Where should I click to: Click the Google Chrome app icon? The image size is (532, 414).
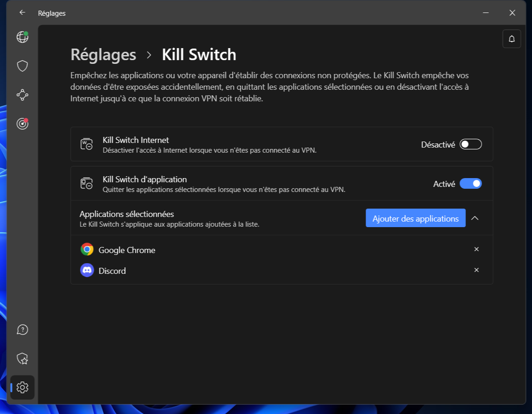click(87, 250)
